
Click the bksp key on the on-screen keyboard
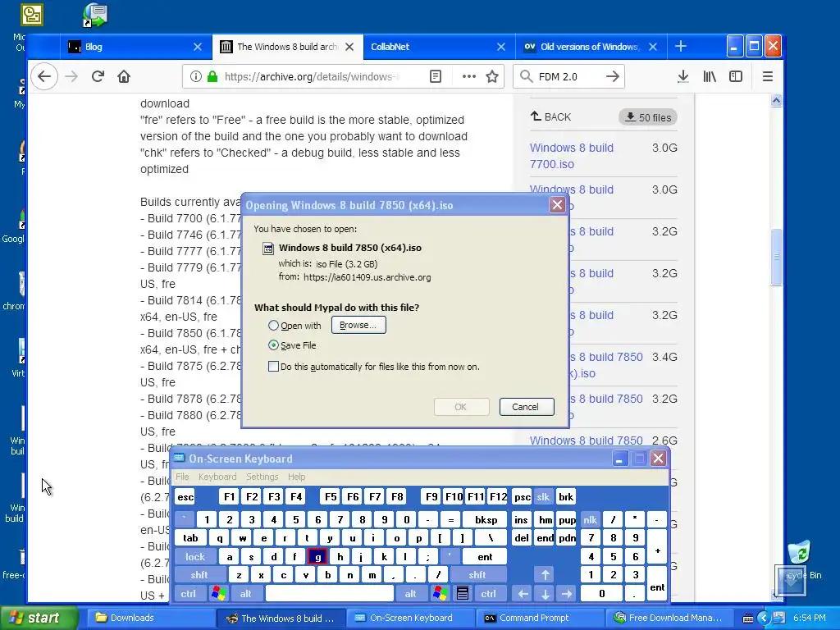[486, 519]
